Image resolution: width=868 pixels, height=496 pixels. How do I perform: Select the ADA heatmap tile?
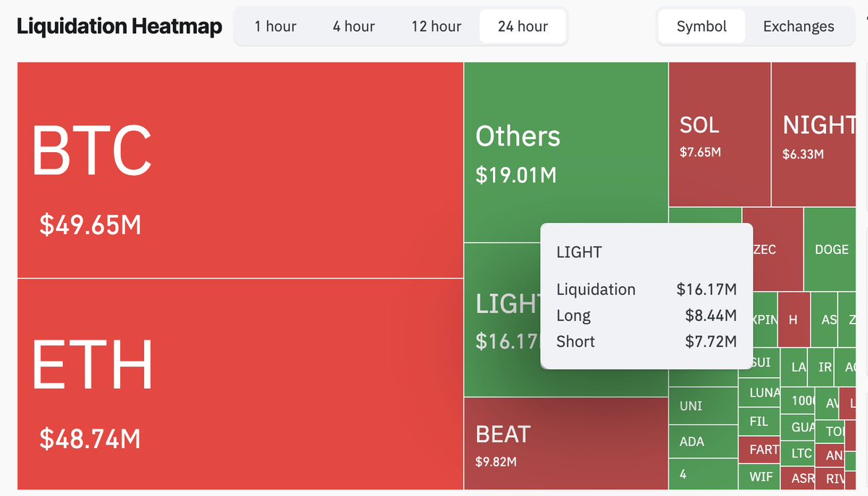(x=702, y=441)
